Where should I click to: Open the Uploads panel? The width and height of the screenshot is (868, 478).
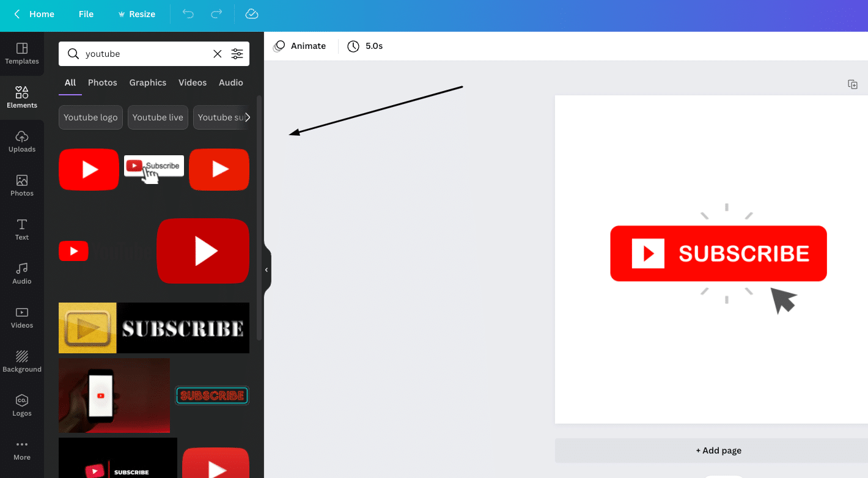pos(22,140)
